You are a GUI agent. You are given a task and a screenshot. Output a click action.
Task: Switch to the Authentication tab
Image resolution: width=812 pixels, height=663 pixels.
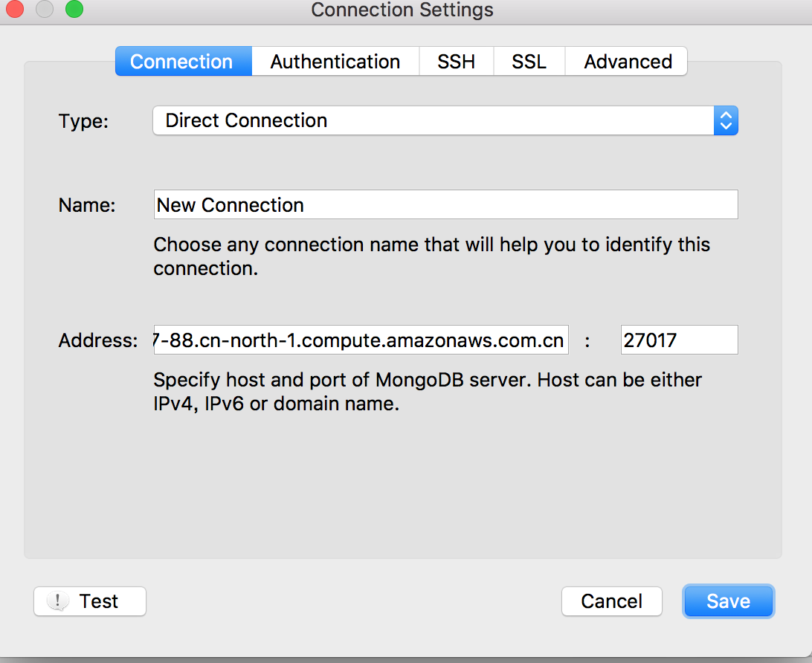[335, 62]
